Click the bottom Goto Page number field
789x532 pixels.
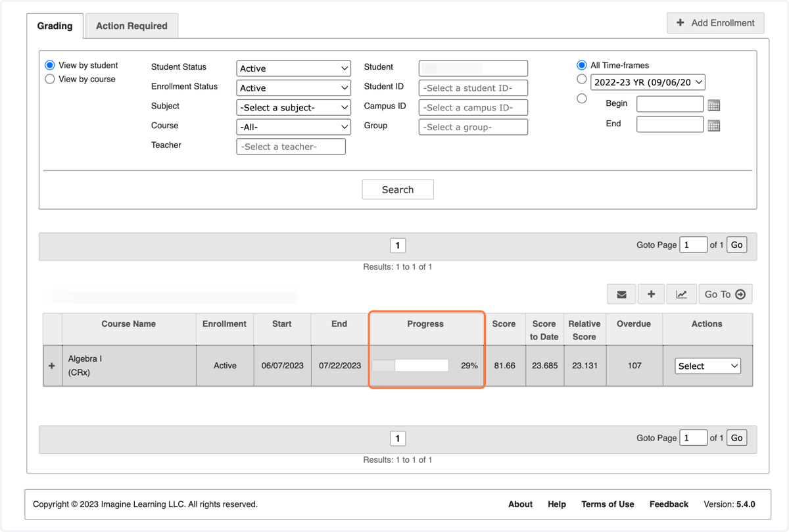pyautogui.click(x=693, y=437)
